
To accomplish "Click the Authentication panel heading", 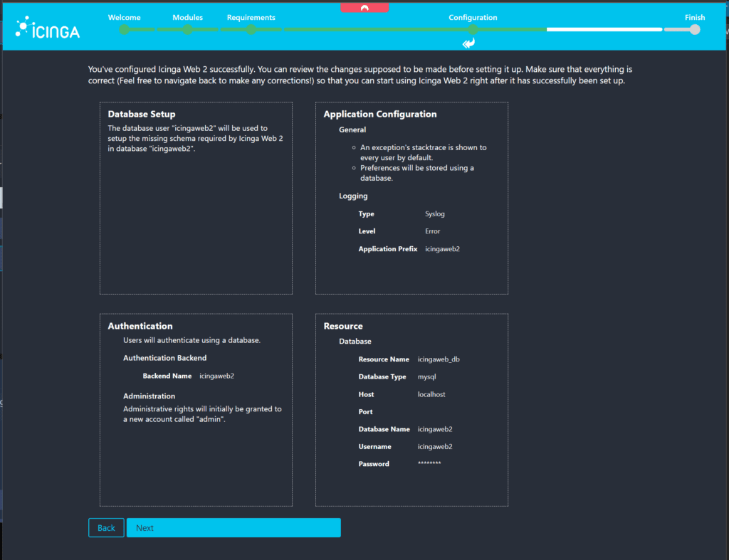I will 140,326.
